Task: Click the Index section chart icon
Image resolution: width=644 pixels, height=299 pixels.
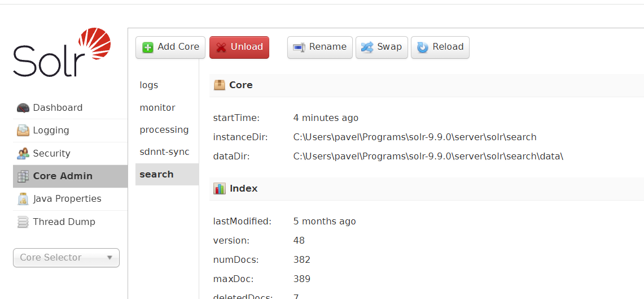Action: tap(220, 189)
